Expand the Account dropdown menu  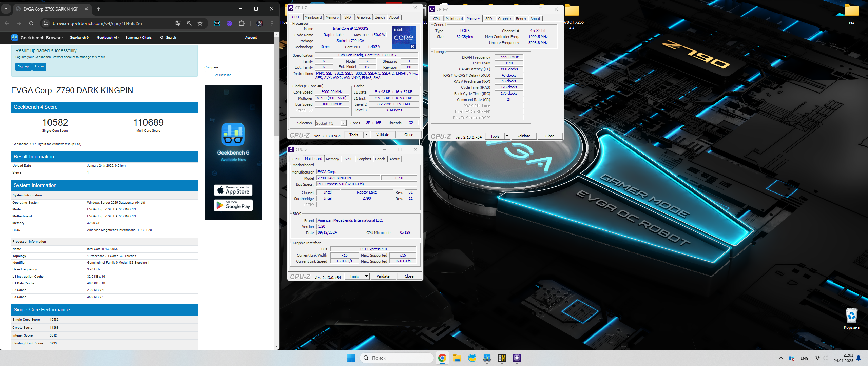click(252, 38)
